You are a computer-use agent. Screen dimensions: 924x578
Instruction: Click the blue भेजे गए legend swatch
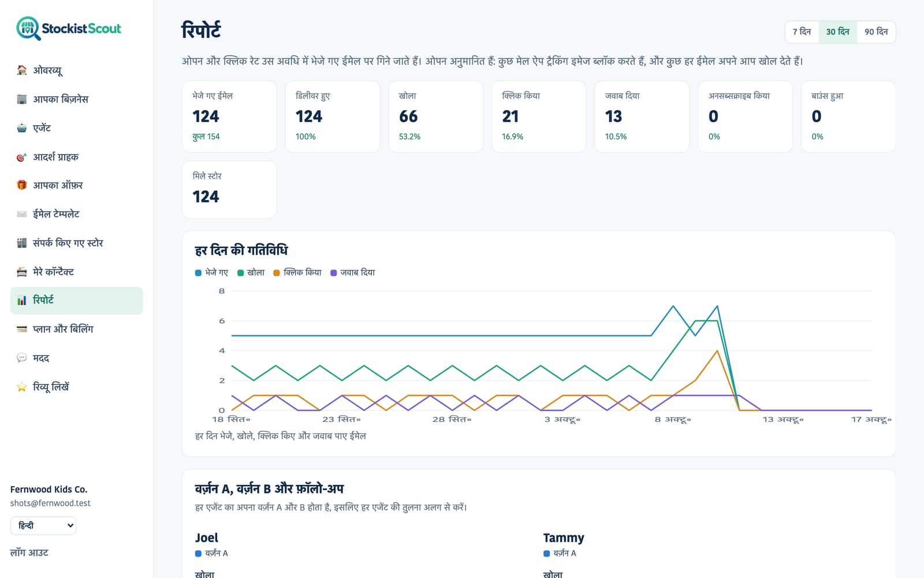coord(198,273)
